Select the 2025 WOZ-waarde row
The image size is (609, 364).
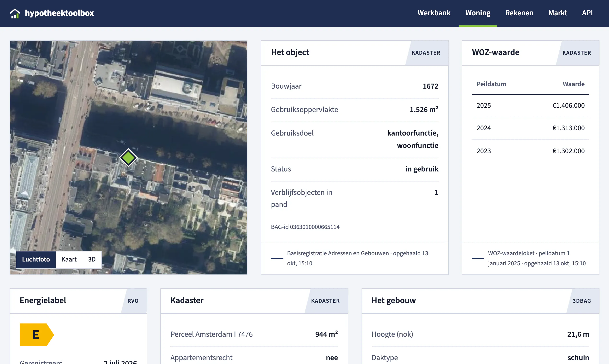pos(530,105)
